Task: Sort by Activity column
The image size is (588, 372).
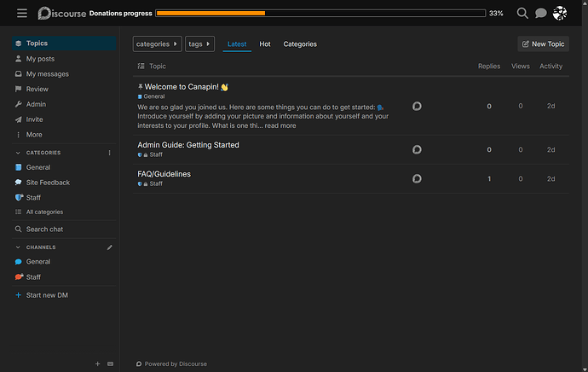Action: tap(551, 66)
